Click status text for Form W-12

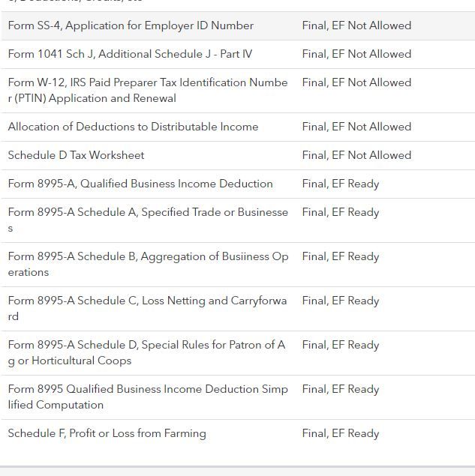click(356, 82)
